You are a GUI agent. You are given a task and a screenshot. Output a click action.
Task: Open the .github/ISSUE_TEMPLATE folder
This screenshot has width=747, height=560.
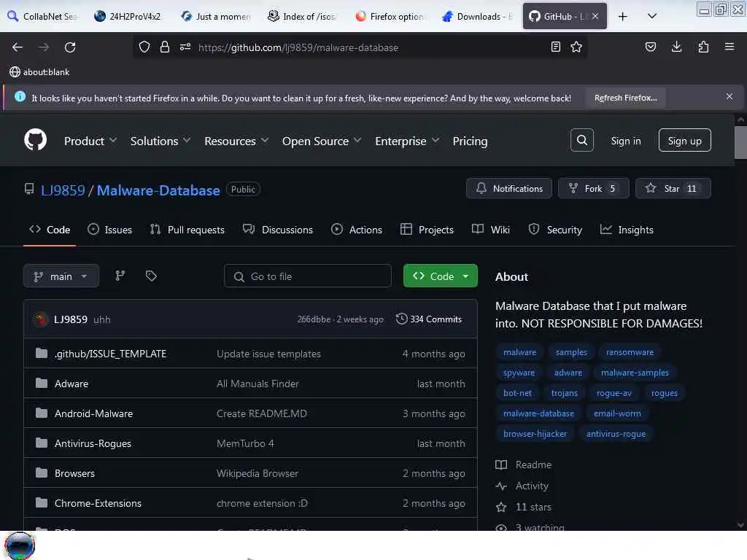click(111, 354)
